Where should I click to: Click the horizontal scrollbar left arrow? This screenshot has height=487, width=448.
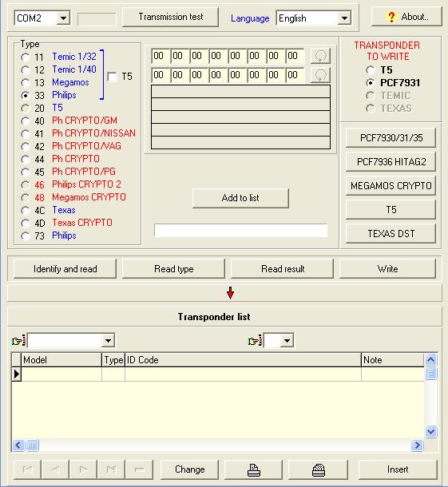click(x=18, y=445)
